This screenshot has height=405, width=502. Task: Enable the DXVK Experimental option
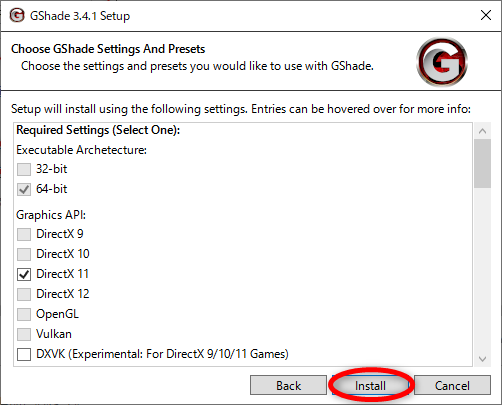[x=24, y=354]
